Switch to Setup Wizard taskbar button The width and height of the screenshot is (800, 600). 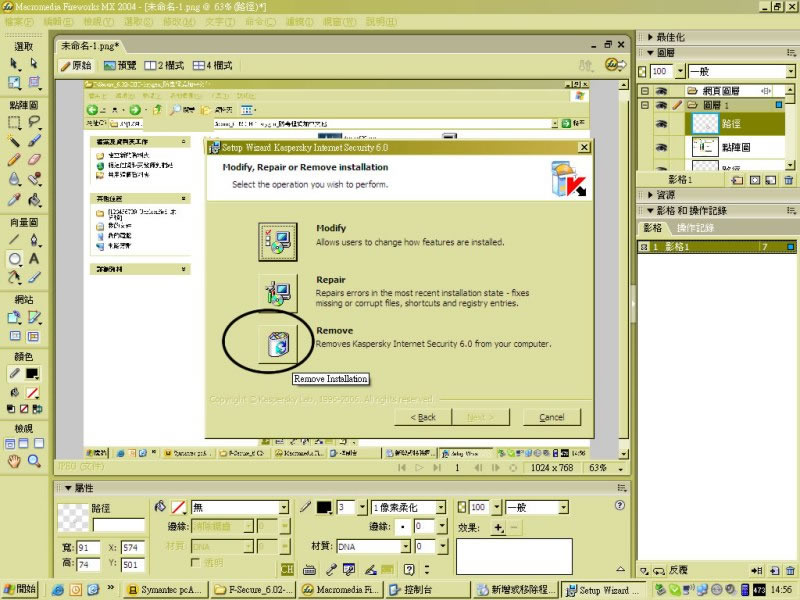[603, 590]
